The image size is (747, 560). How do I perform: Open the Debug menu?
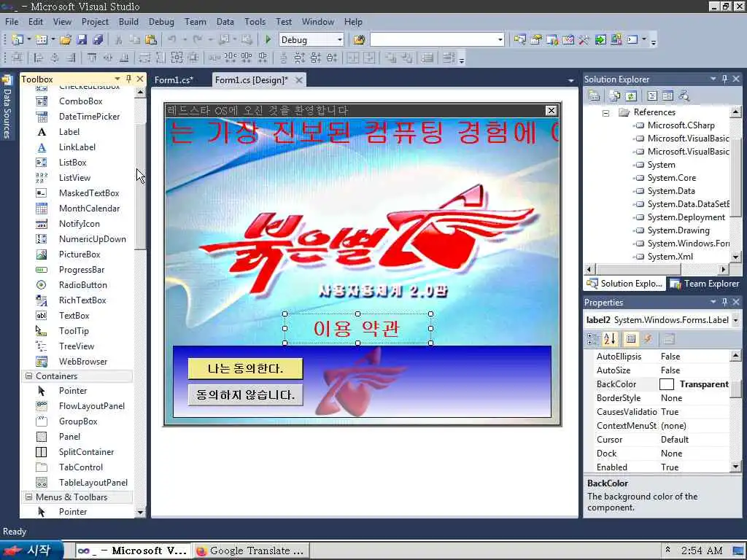click(161, 22)
